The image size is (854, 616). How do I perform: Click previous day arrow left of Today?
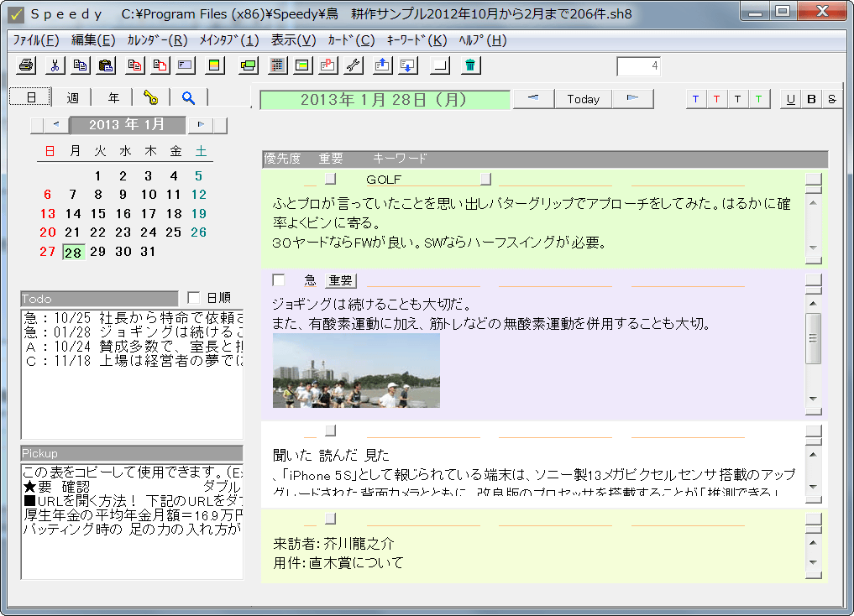point(534,98)
